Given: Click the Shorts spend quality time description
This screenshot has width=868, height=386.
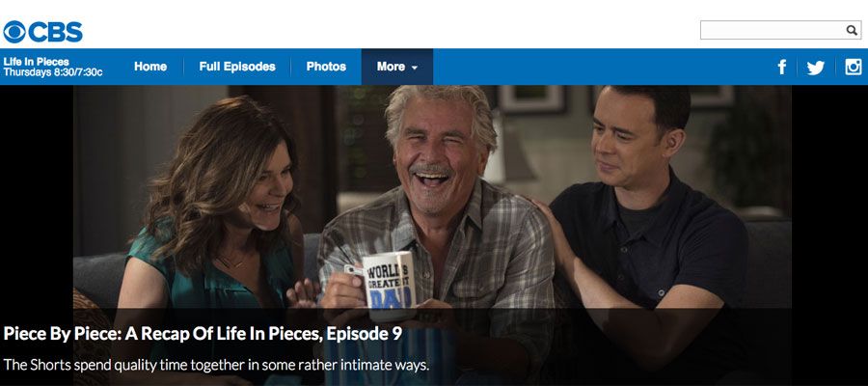Looking at the screenshot, I should 216,365.
